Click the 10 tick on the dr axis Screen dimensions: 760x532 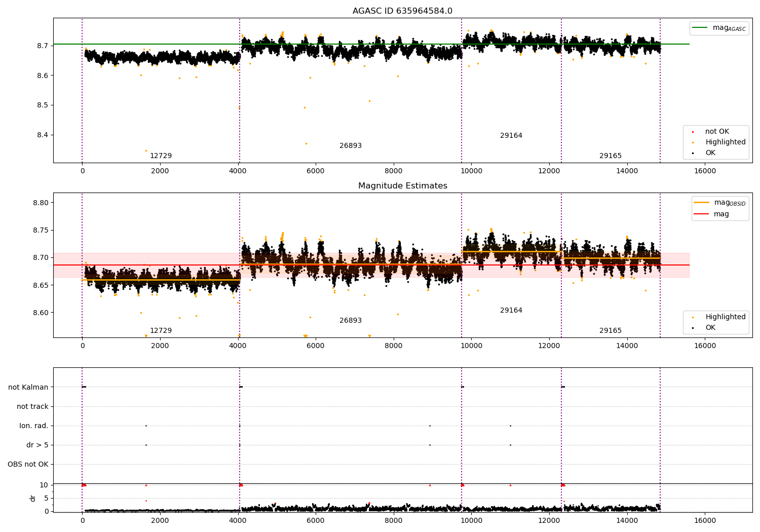click(44, 485)
